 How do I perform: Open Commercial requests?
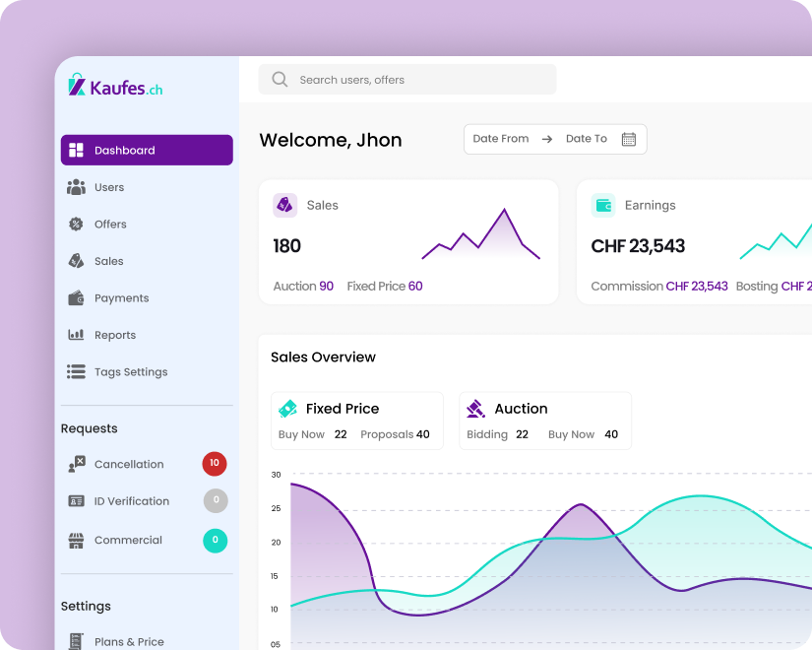tap(147, 540)
